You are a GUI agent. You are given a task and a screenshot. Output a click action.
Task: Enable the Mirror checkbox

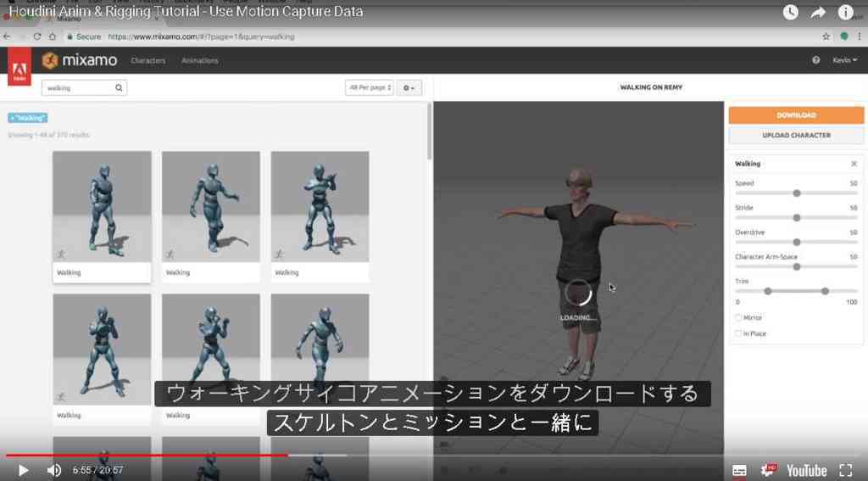[x=738, y=317]
